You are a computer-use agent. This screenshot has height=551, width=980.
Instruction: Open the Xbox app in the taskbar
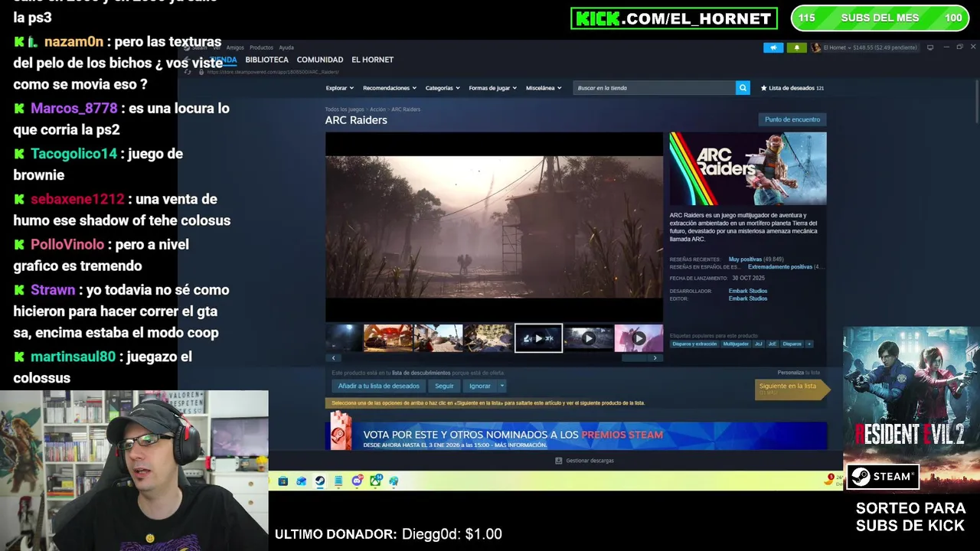[x=375, y=481]
